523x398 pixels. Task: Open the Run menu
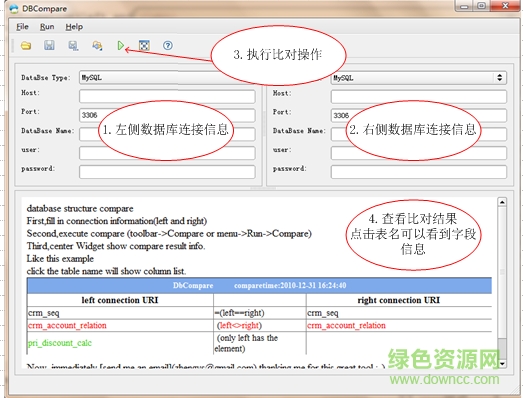click(47, 27)
